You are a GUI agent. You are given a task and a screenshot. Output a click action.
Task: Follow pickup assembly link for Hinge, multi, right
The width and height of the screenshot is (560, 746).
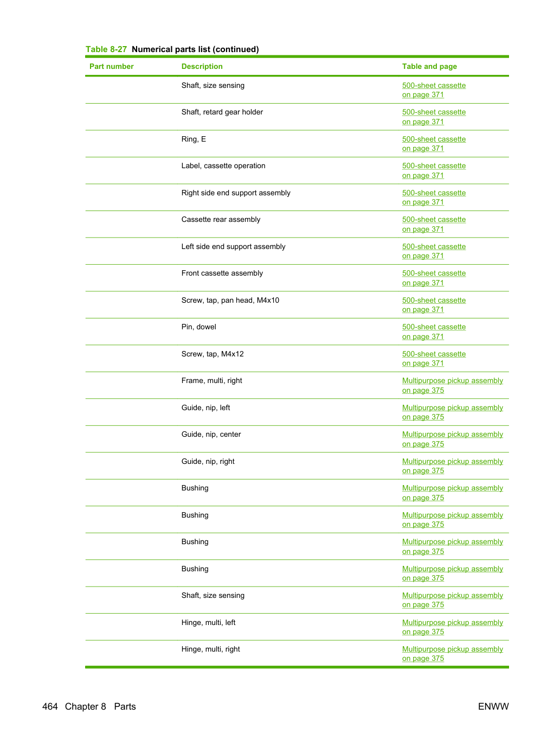point(453,654)
